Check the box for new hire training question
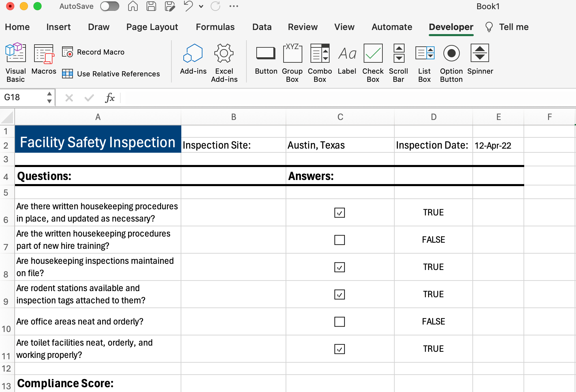This screenshot has height=392, width=576. 339,240
